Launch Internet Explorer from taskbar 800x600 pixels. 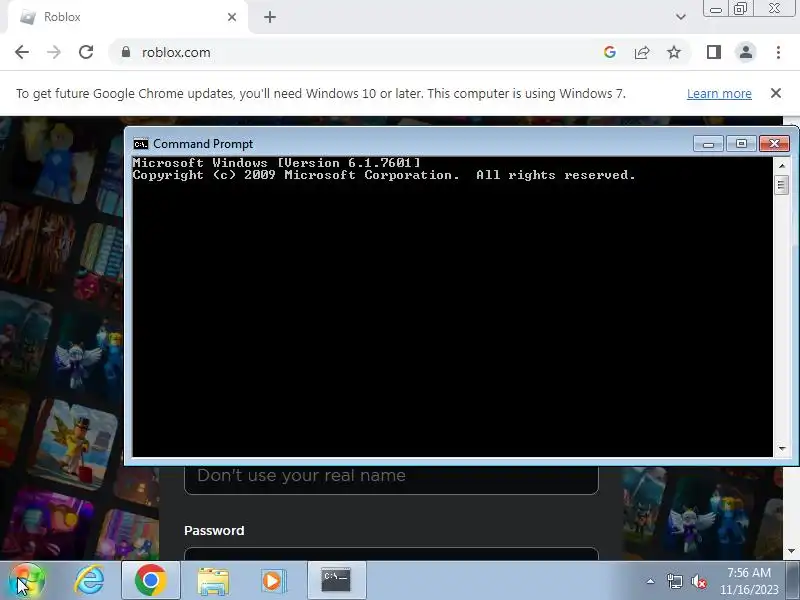(x=89, y=580)
